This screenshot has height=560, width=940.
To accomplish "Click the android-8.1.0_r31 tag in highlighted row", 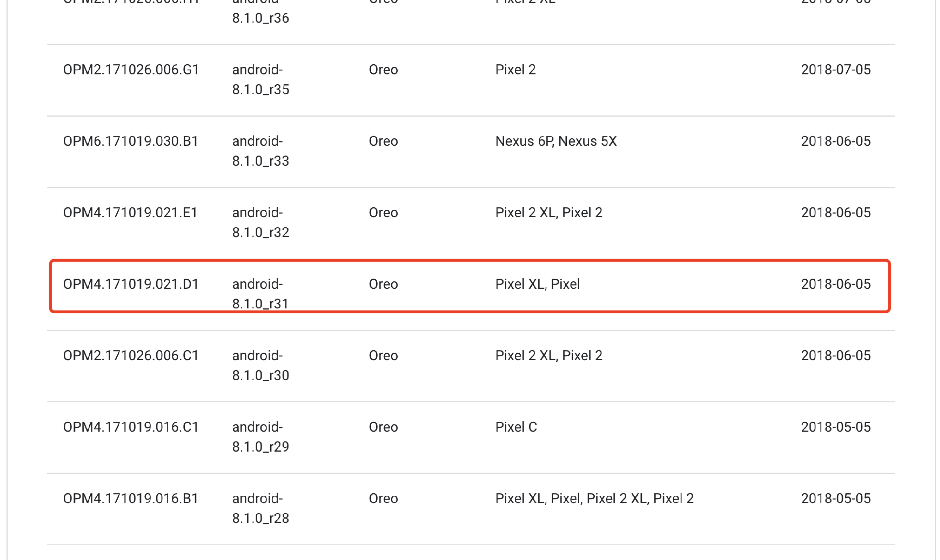I will point(261,294).
